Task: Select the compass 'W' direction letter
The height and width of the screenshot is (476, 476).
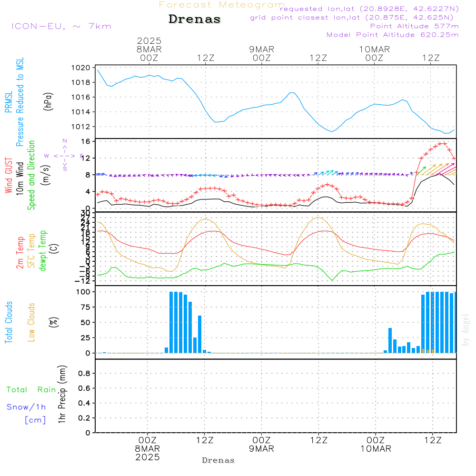Action: pyautogui.click(x=47, y=156)
